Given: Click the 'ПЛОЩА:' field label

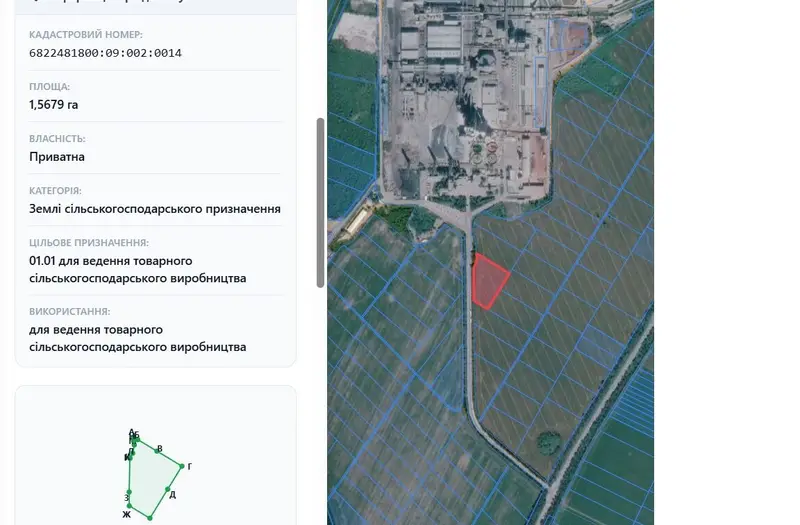Looking at the screenshot, I should pyautogui.click(x=49, y=87).
